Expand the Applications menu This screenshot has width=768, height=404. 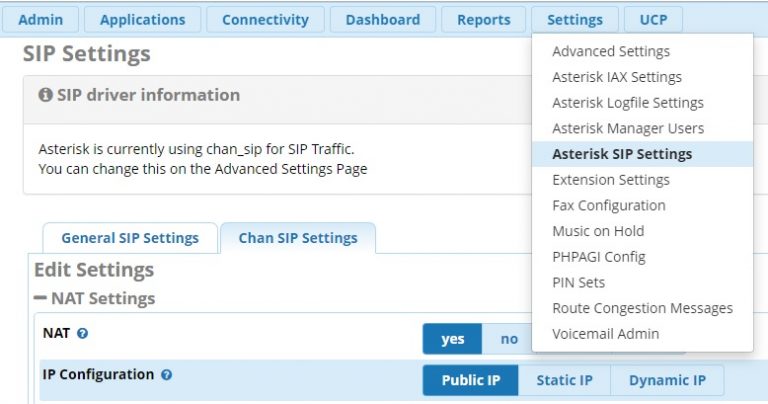coord(142,19)
